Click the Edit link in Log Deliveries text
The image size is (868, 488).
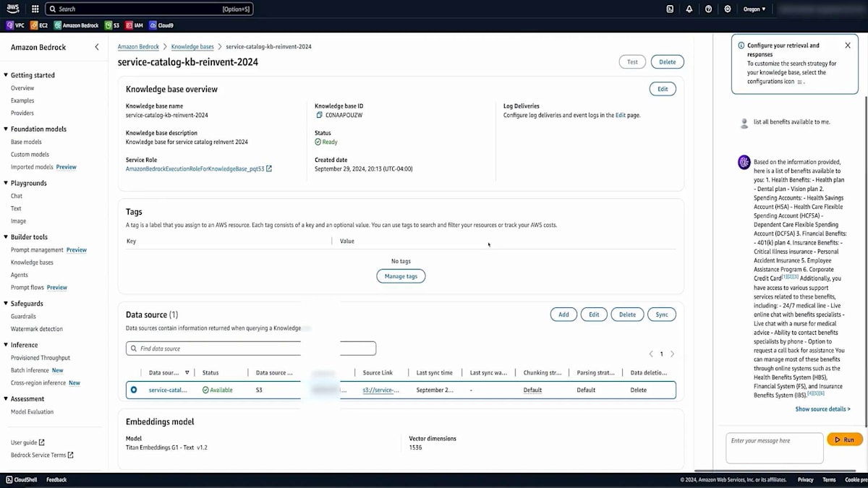(x=621, y=115)
